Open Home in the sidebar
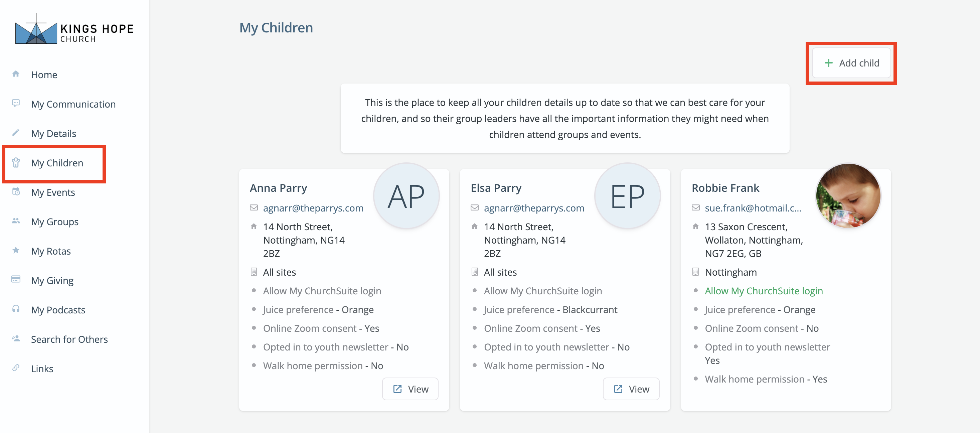The image size is (980, 433). 44,75
